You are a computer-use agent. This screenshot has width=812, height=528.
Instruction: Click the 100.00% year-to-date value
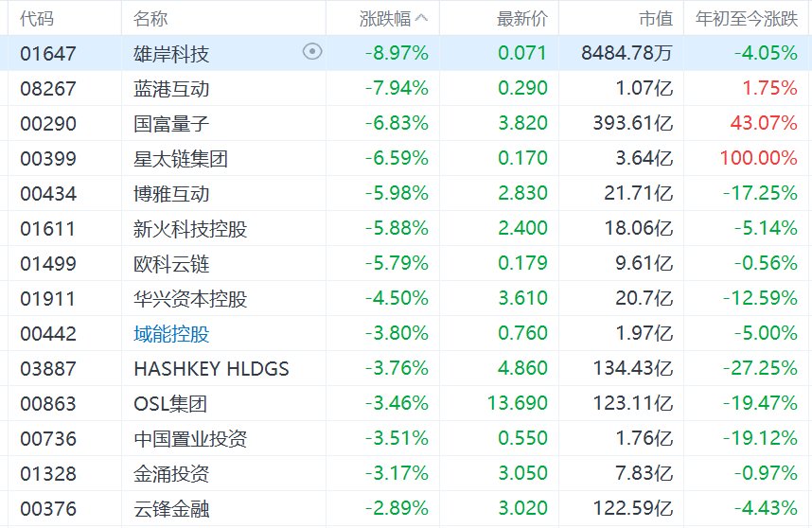(x=758, y=159)
